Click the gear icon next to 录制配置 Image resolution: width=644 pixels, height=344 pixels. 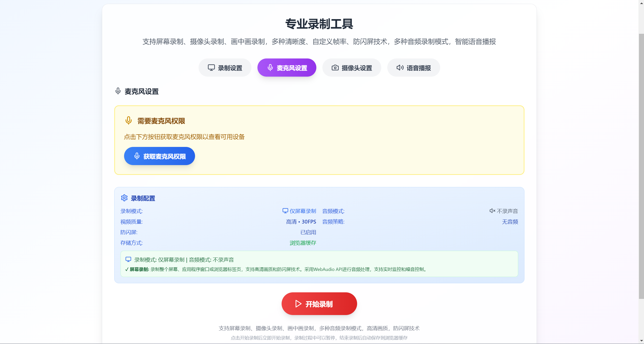pyautogui.click(x=124, y=198)
